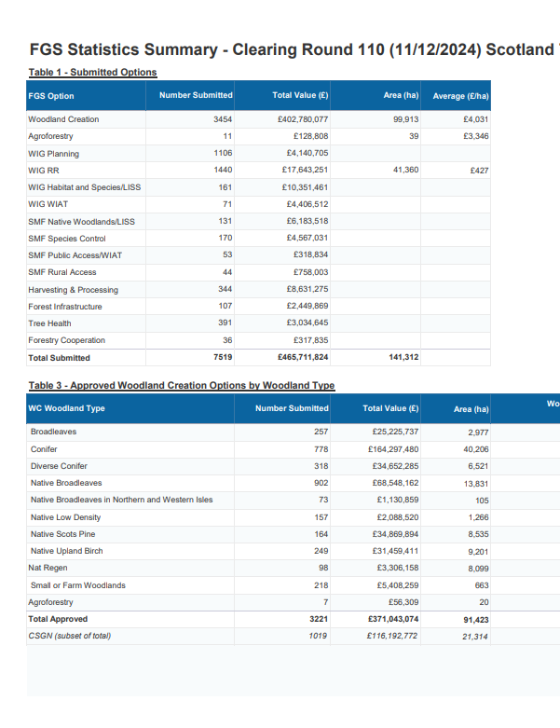Select the 'Forestry Cooperation' row label

pyautogui.click(x=67, y=340)
